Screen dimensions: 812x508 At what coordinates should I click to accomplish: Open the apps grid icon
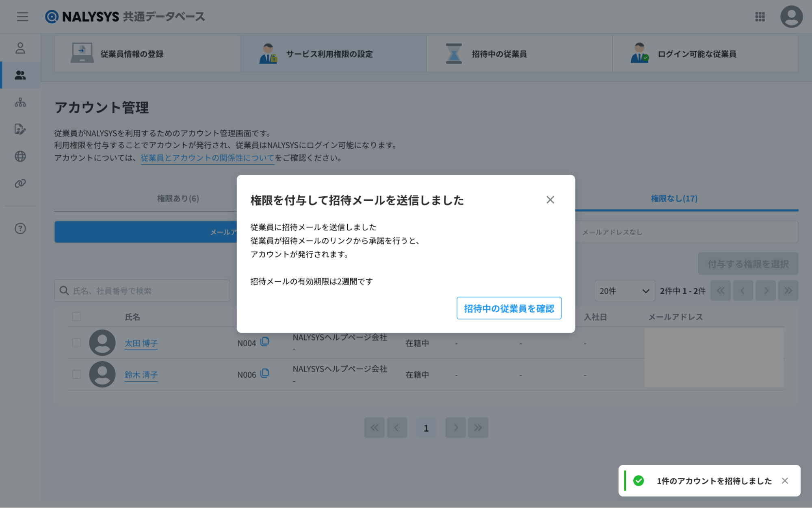coord(760,17)
